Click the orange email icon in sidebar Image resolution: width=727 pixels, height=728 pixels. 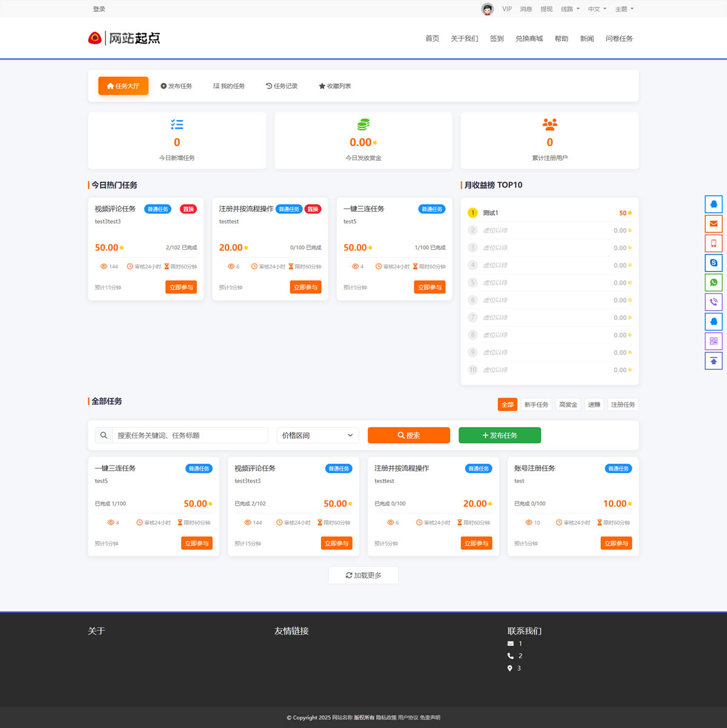coord(714,224)
